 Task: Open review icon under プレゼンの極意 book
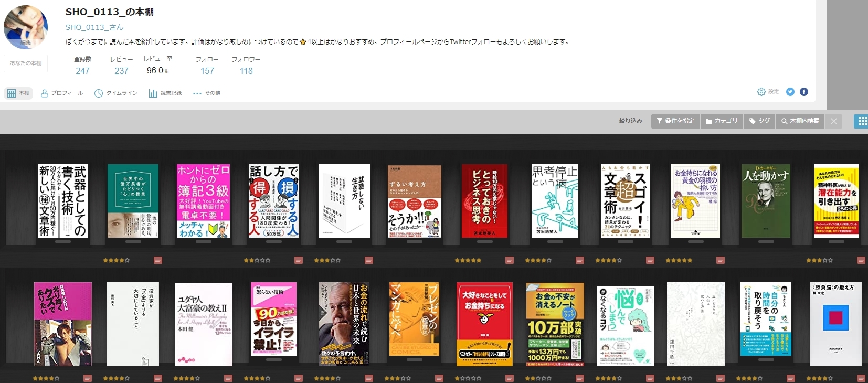click(x=439, y=378)
